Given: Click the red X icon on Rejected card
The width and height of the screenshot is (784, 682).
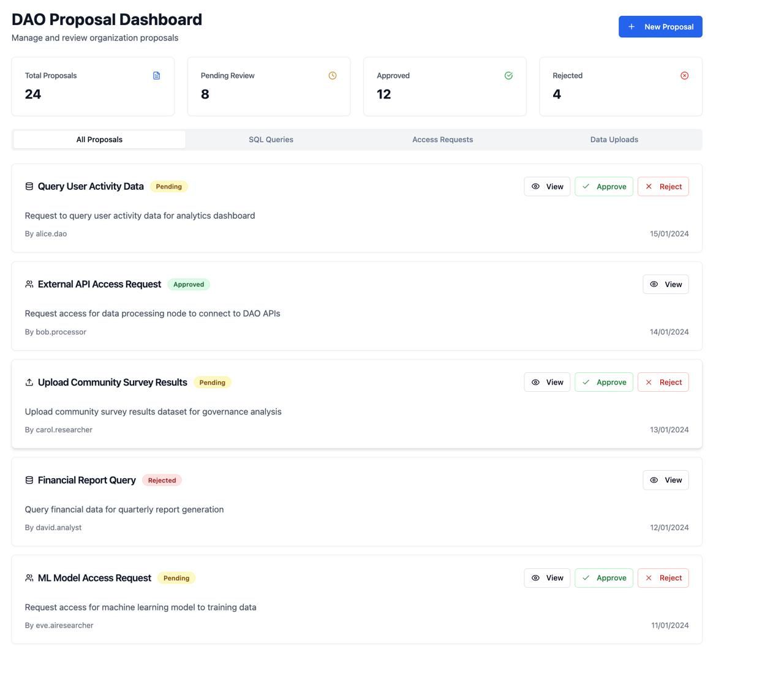Looking at the screenshot, I should [x=685, y=76].
